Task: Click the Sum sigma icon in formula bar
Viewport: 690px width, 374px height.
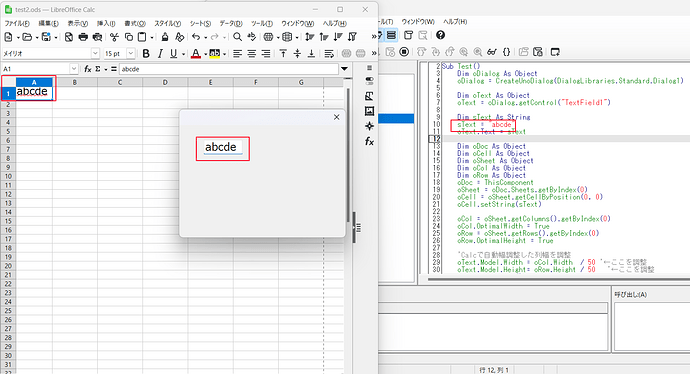Action: pyautogui.click(x=98, y=69)
